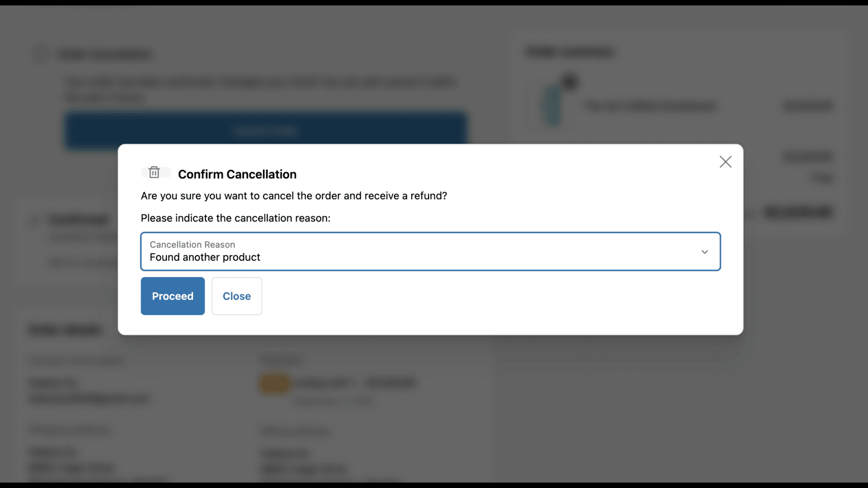Click the trash can icon beside Confirm Cancellation
This screenshot has height=488, width=868.
tap(155, 172)
